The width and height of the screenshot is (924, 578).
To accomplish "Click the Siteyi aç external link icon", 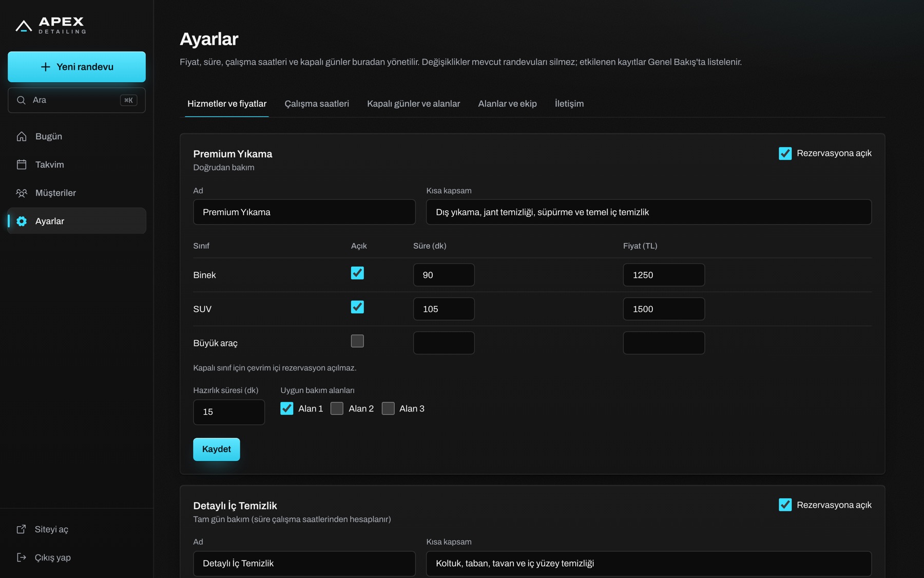I will tap(21, 529).
